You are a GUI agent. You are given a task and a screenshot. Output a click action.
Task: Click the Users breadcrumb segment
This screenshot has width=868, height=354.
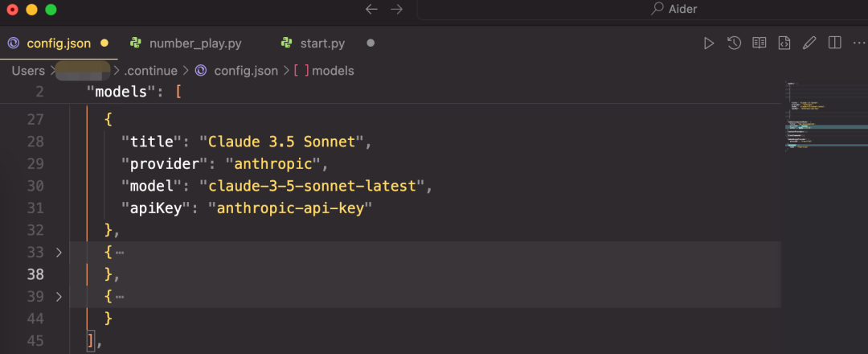[x=28, y=71]
